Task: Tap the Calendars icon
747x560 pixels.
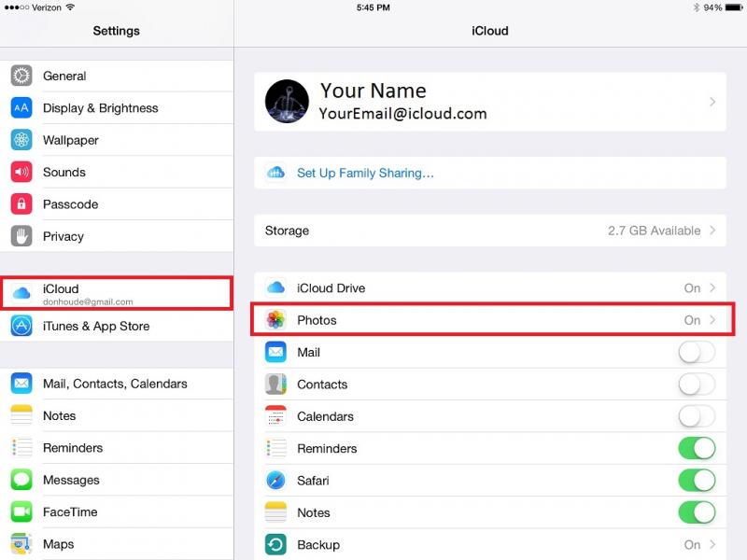Action: [275, 416]
